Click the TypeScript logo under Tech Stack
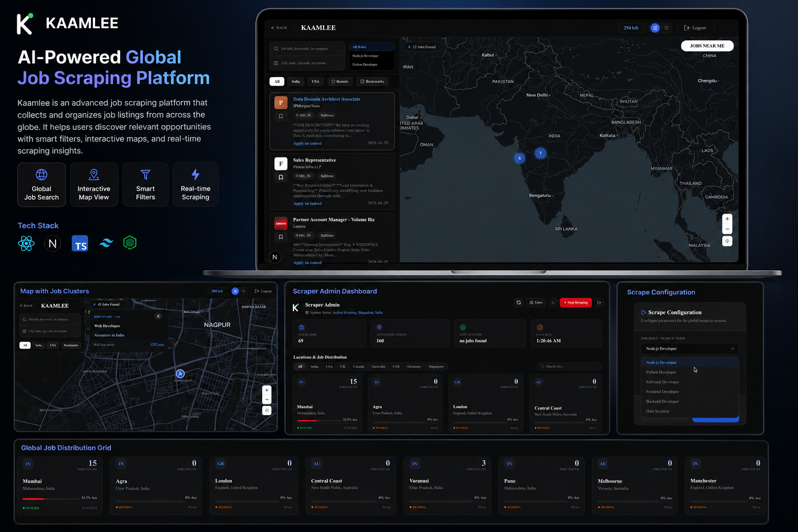Screen dimensions: 798x532 click(80, 243)
